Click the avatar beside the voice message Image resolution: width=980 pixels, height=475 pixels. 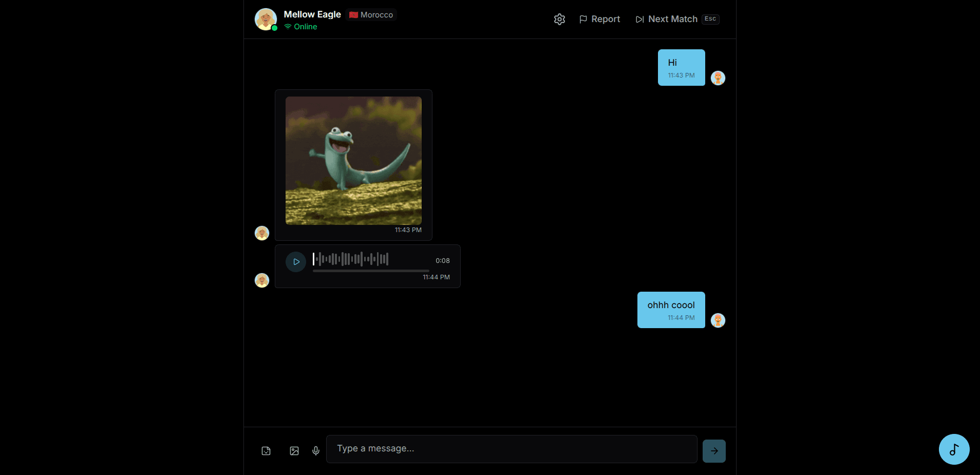click(x=262, y=280)
